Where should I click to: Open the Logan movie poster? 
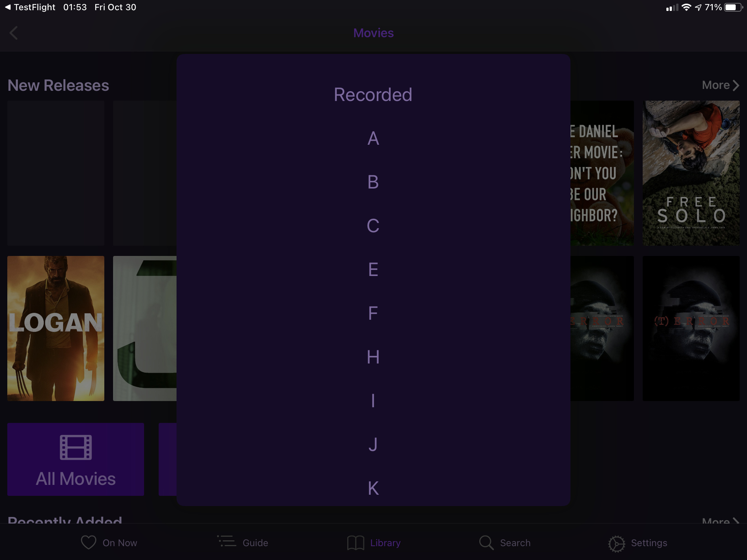pyautogui.click(x=56, y=328)
